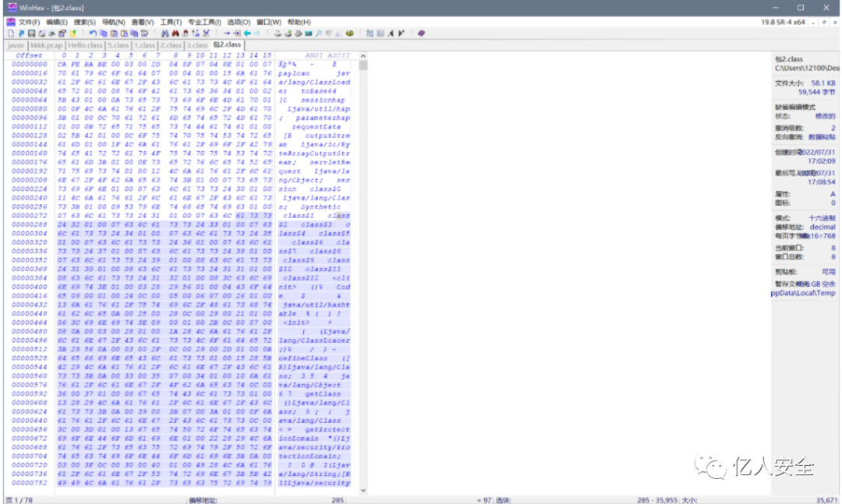Click the Find text binoculars icon

165,33
